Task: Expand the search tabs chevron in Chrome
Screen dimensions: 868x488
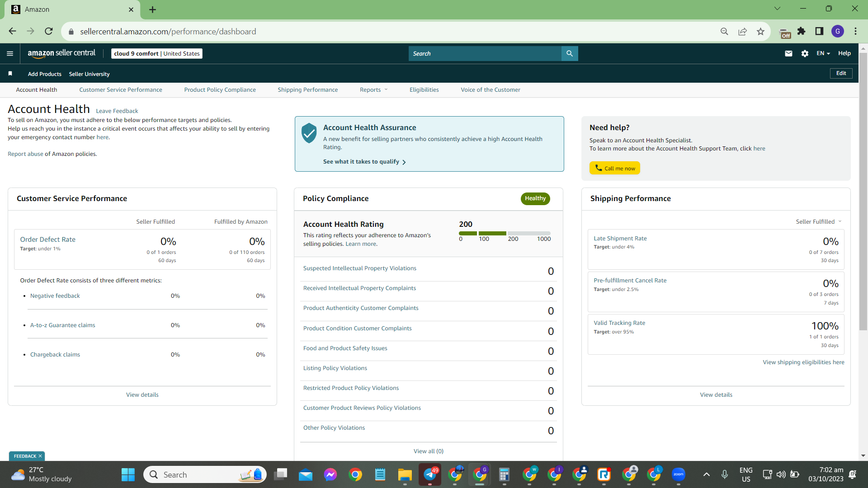Action: pyautogui.click(x=777, y=9)
